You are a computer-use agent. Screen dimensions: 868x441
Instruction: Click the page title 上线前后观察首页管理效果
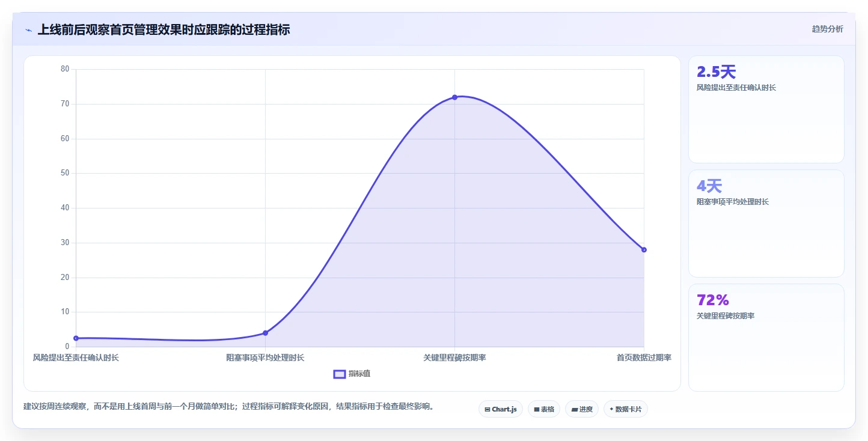164,29
